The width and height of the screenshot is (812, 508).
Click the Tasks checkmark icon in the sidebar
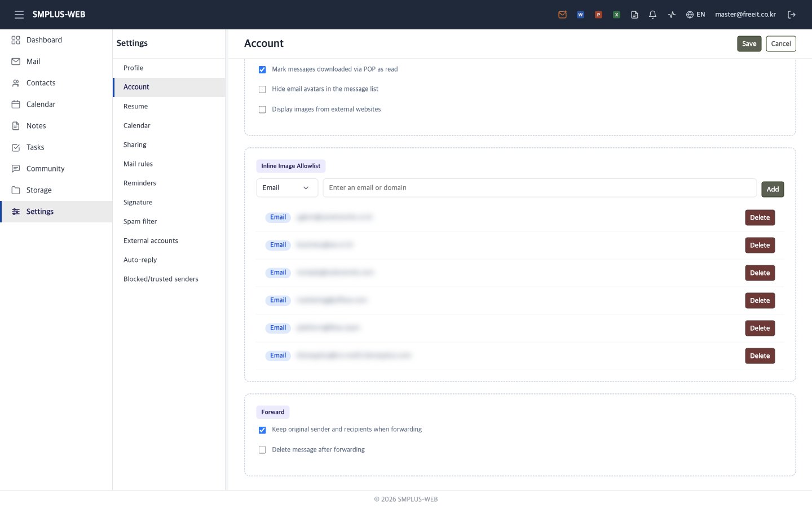click(16, 147)
